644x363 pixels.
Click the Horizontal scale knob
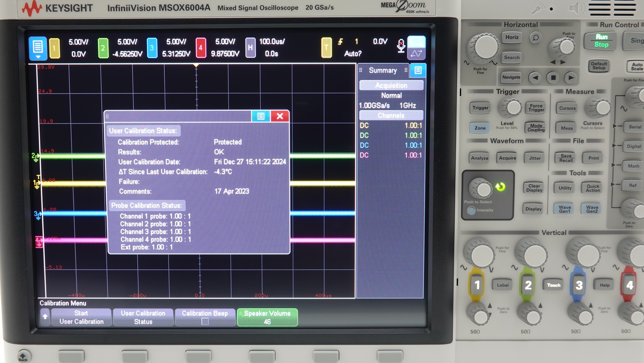pos(485,47)
